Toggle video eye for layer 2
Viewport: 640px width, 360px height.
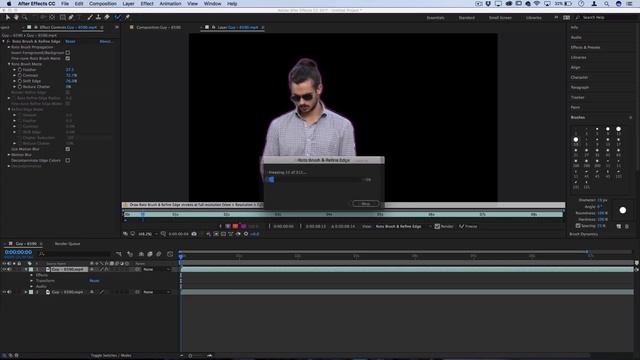pos(4,292)
